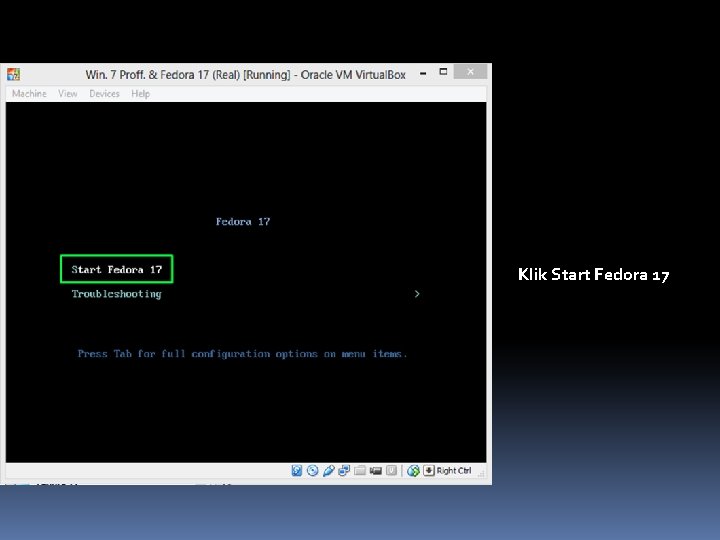Click the Press Tab for full configuration hint
The width and height of the screenshot is (720, 540).
point(242,354)
